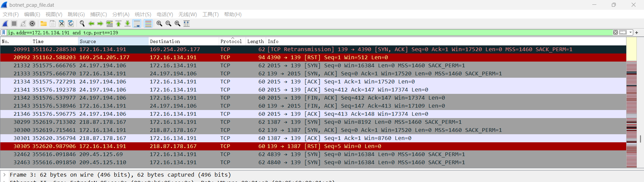Select packet 30299 SYN from 218.87.178.167

pos(313,122)
